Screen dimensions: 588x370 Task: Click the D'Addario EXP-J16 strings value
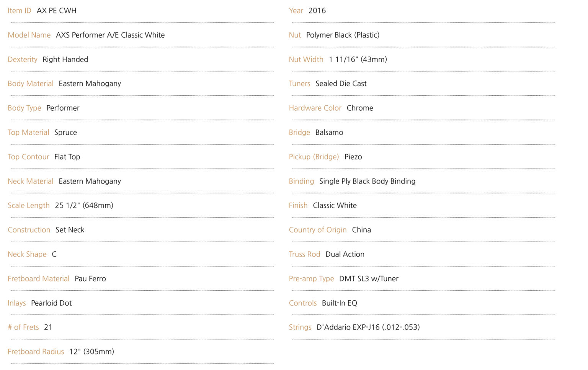point(368,327)
